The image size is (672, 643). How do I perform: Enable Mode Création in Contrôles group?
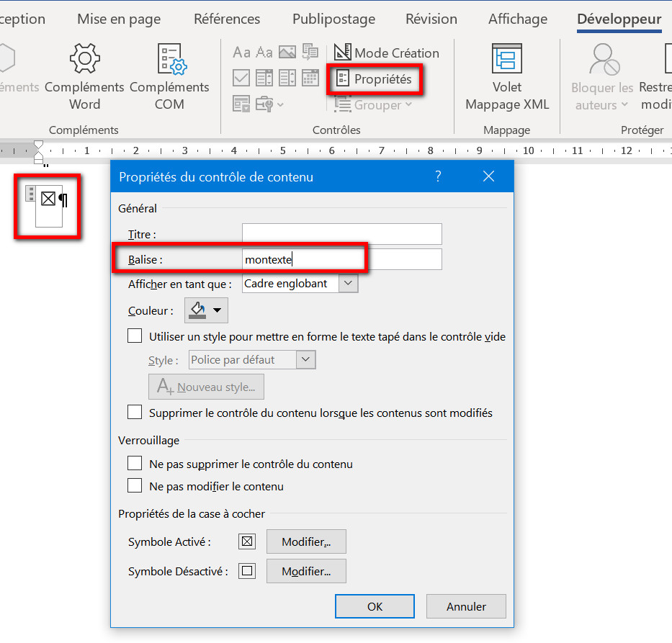coord(386,53)
